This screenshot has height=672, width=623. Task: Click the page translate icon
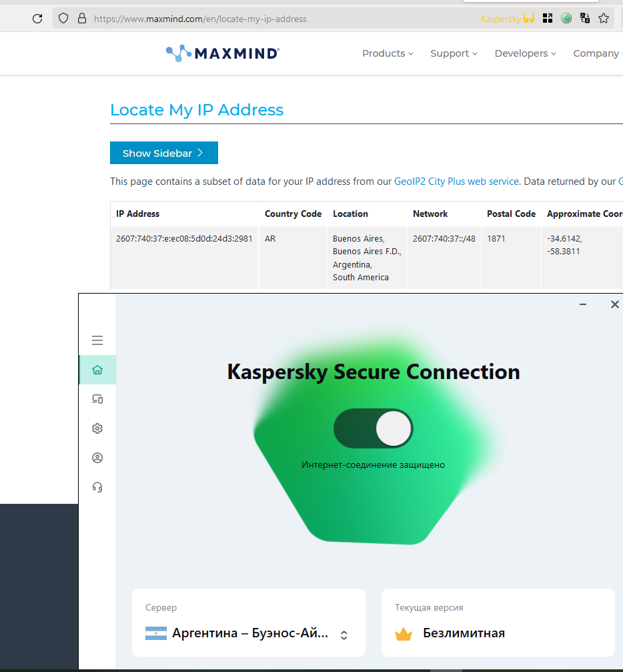click(x=585, y=18)
